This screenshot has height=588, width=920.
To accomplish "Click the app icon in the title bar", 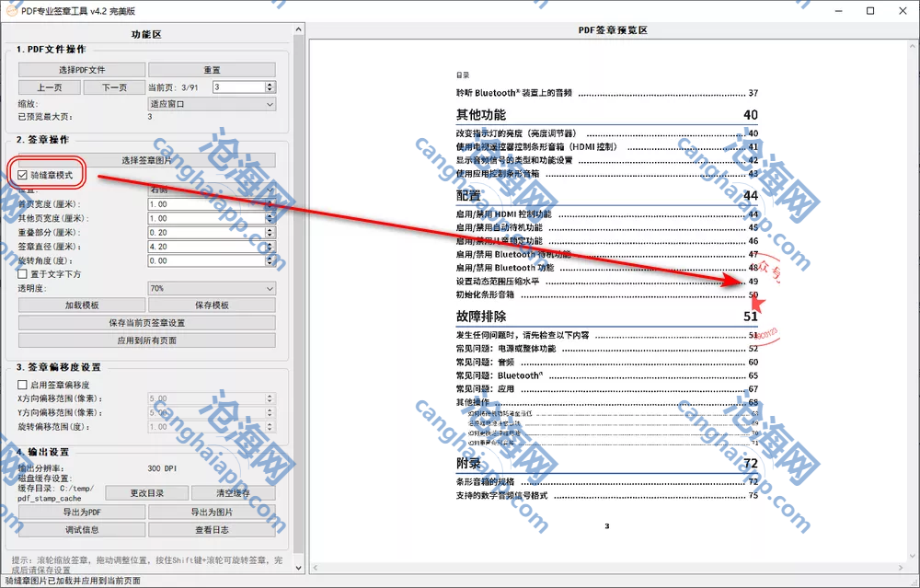I will pos(10,10).
